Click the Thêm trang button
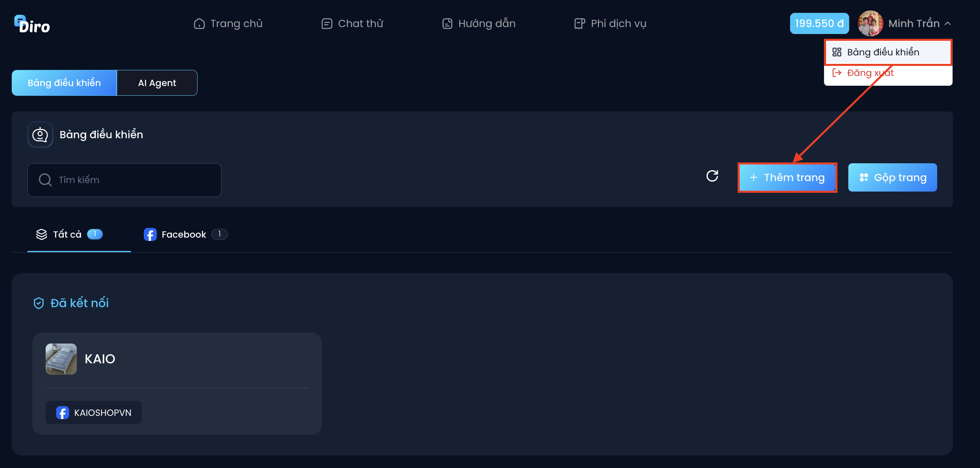The height and width of the screenshot is (468, 980). click(x=787, y=177)
